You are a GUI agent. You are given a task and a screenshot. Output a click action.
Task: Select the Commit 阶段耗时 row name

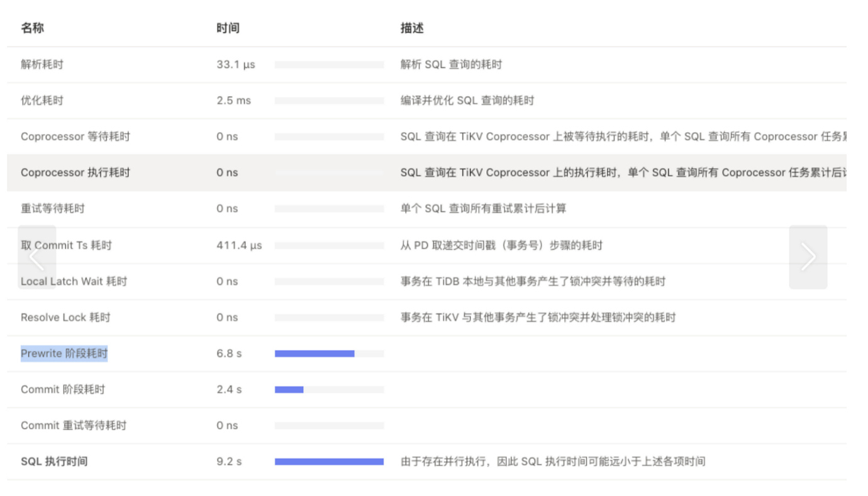pyautogui.click(x=63, y=390)
